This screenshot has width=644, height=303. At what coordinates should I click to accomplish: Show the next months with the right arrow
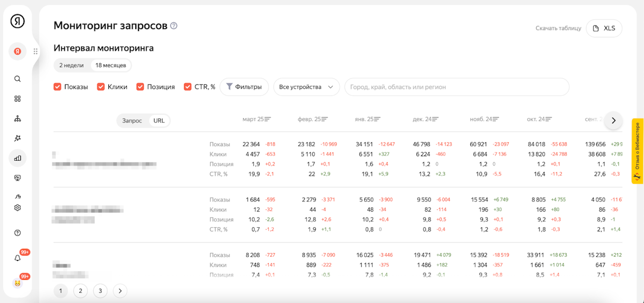[x=613, y=120]
